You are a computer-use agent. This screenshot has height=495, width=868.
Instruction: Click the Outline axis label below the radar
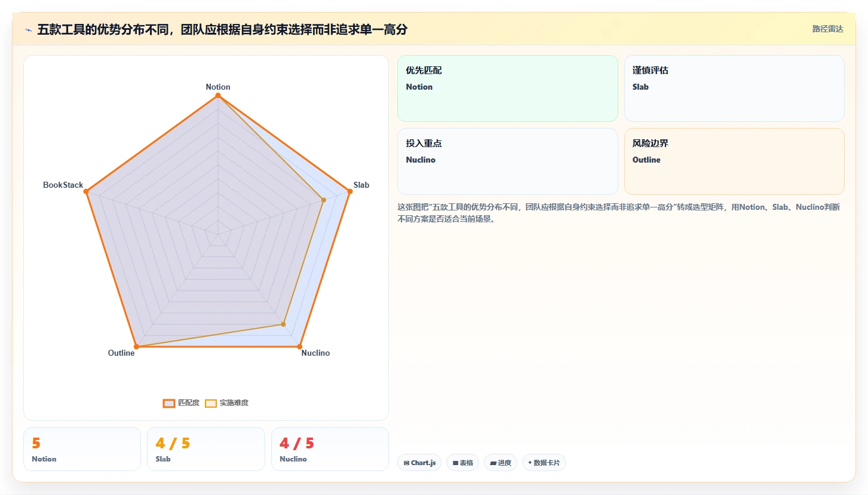pos(121,353)
